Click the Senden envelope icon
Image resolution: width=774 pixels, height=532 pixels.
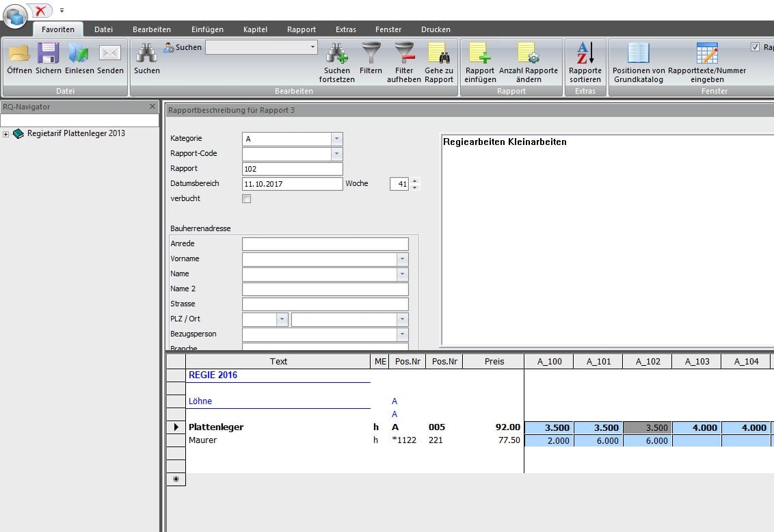[x=110, y=53]
